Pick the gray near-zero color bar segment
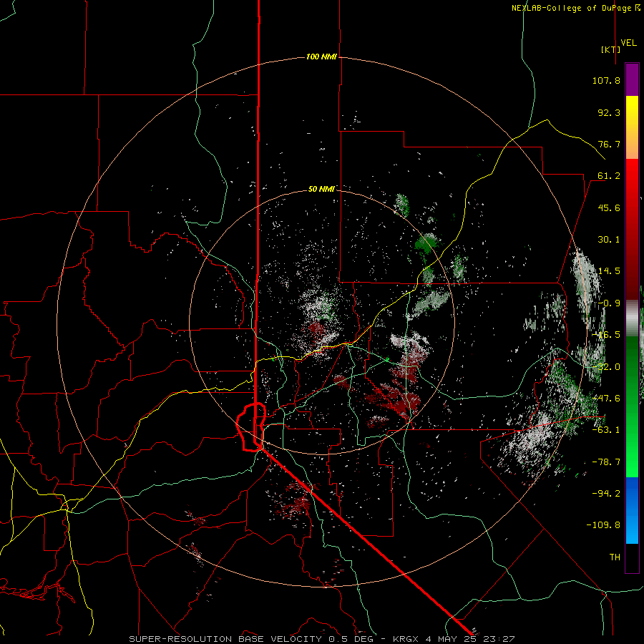This screenshot has height=644, width=644. pos(632,318)
